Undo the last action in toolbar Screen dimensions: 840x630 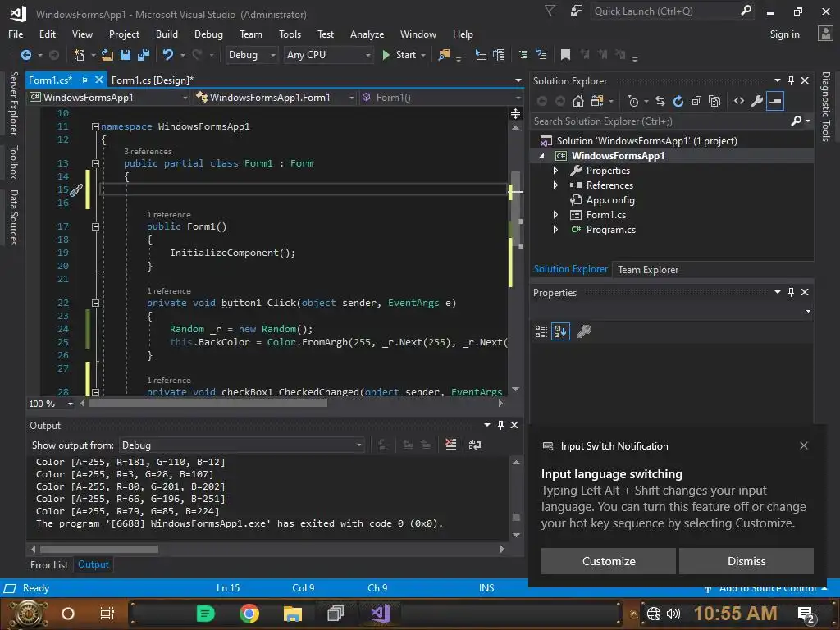coord(167,55)
